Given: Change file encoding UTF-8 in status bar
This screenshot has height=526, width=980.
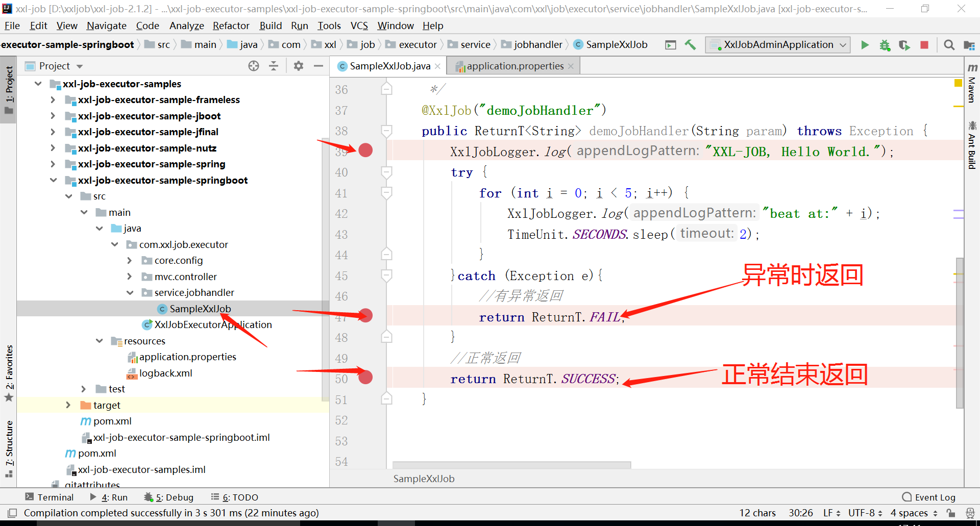Looking at the screenshot, I should click(x=865, y=513).
